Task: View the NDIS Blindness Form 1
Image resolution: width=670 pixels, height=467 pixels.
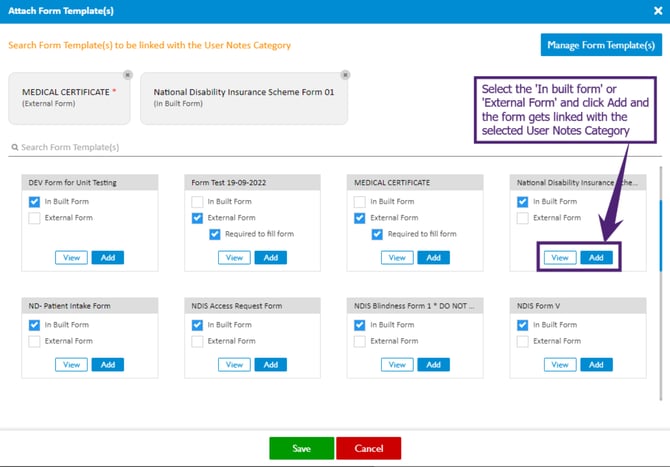Action: tap(397, 365)
